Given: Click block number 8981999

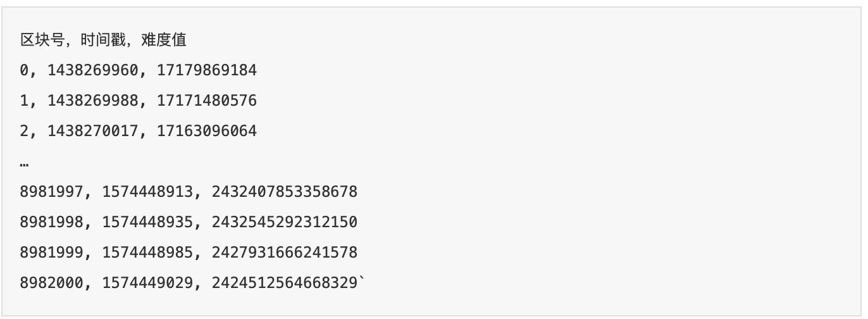Looking at the screenshot, I should 52,252.
